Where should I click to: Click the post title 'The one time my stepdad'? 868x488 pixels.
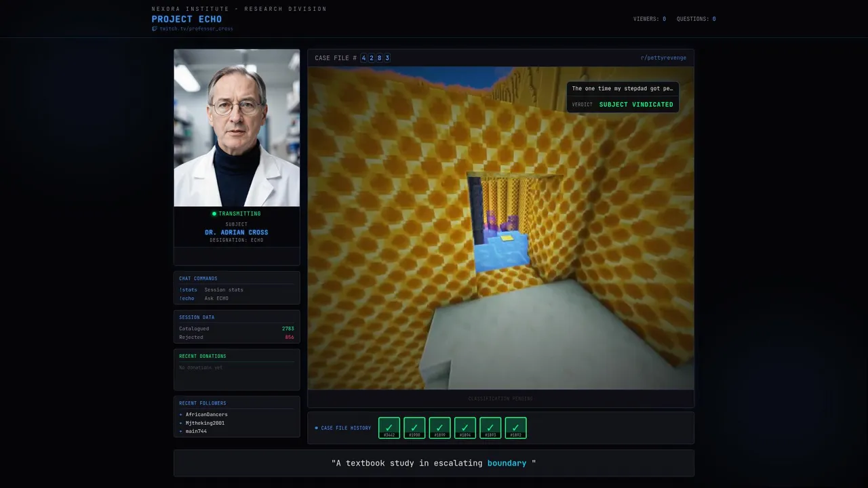(x=623, y=89)
